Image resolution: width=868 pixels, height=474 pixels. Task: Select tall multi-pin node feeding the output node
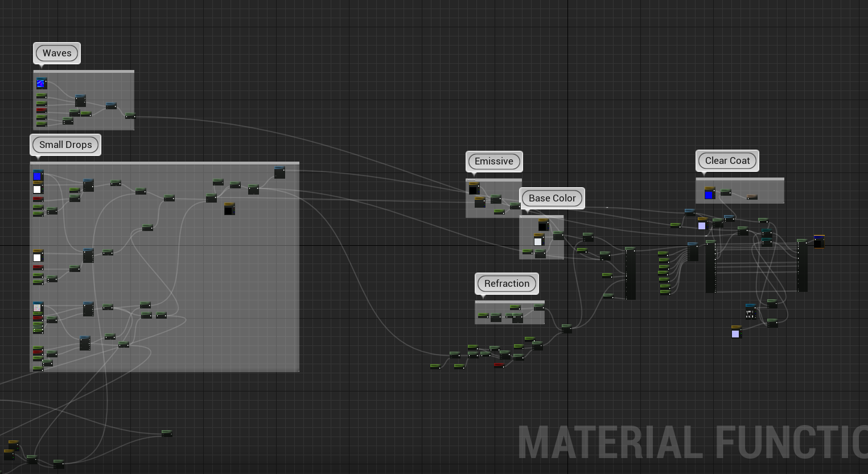(802, 266)
